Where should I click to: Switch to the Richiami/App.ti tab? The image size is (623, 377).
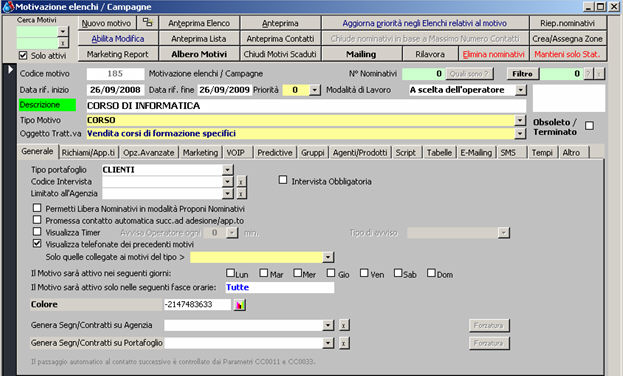88,153
